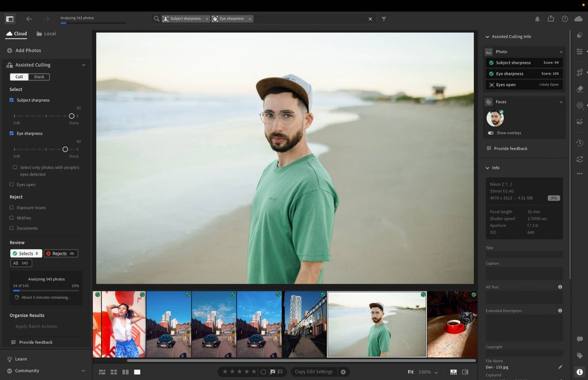
Task: Check the Documents reject option
Action: pos(11,228)
